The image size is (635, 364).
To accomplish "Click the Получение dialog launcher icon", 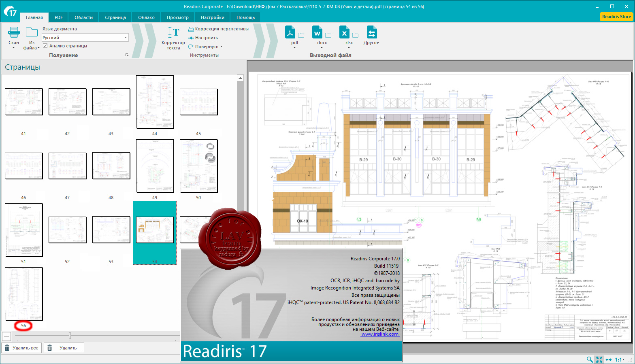I will pyautogui.click(x=127, y=55).
